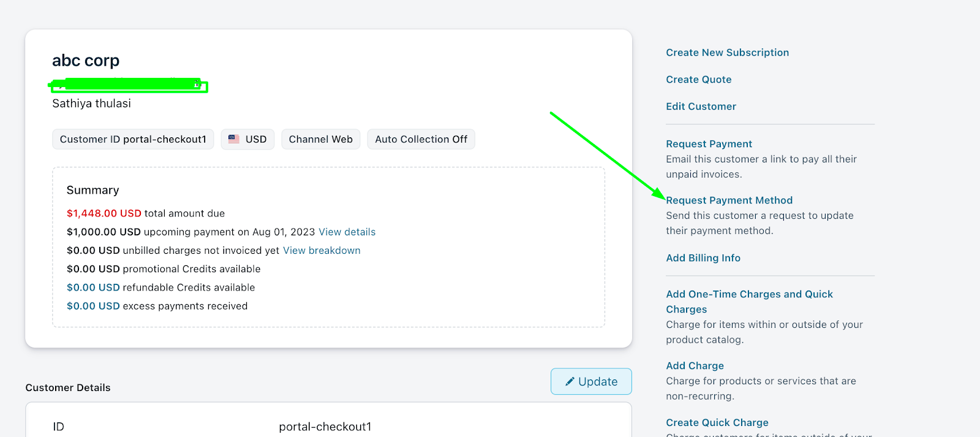The height and width of the screenshot is (437, 980).
Task: Click Add Billing Info
Action: (703, 258)
